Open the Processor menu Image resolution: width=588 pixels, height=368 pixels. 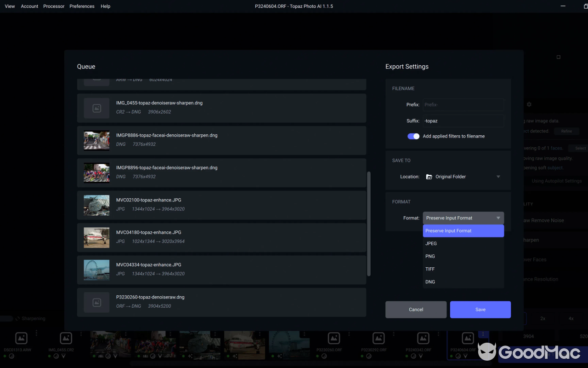point(54,6)
